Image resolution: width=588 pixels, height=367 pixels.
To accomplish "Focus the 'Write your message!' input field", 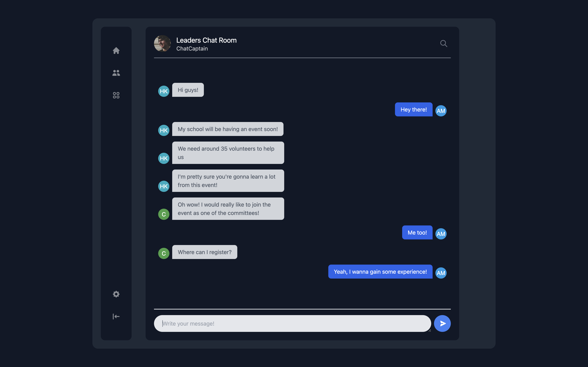I will pyautogui.click(x=292, y=323).
